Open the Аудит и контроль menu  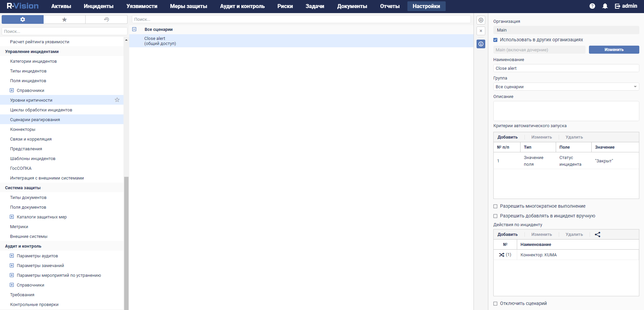[x=242, y=6]
